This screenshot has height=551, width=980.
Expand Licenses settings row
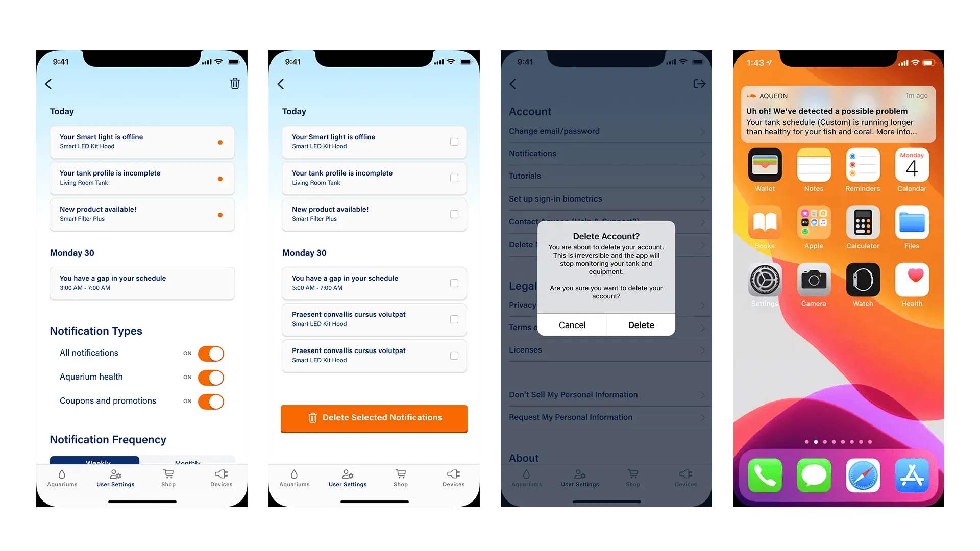tap(606, 350)
